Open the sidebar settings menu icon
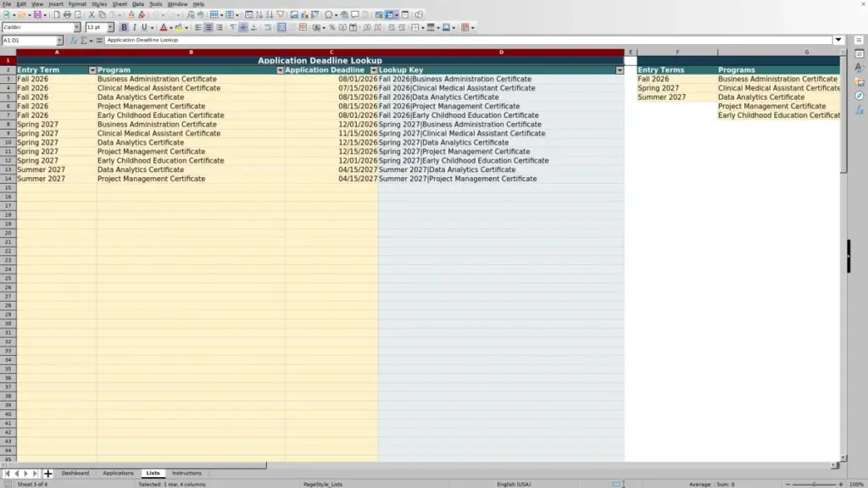 (x=859, y=41)
